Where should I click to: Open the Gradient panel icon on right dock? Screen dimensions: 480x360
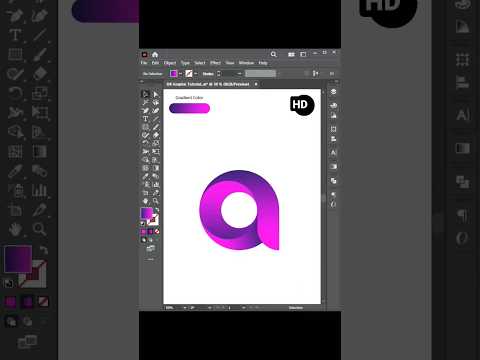(333, 167)
